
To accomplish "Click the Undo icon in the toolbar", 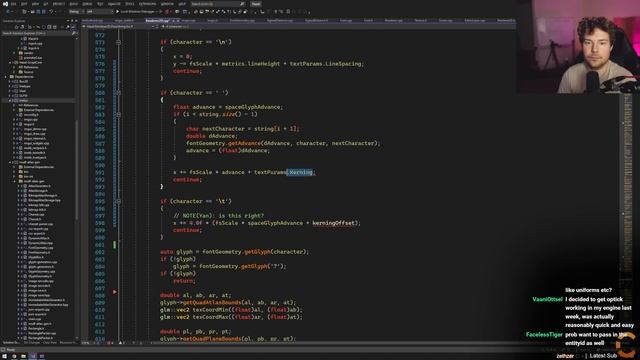I will pos(51,12).
